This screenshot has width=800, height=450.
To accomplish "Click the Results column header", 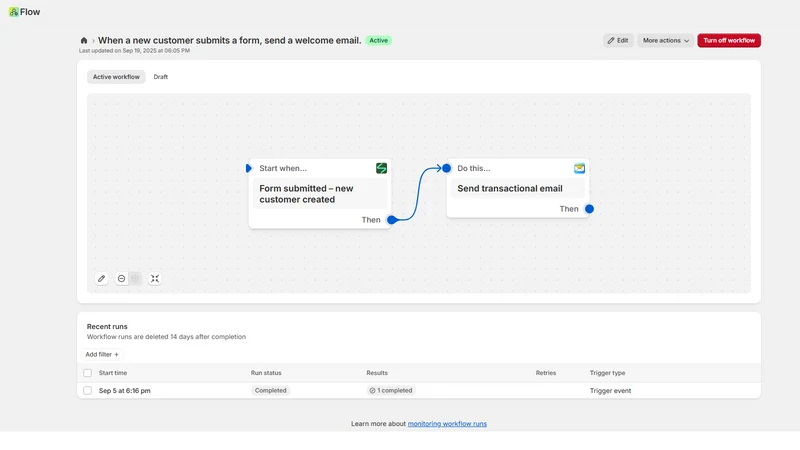I will coord(377,373).
